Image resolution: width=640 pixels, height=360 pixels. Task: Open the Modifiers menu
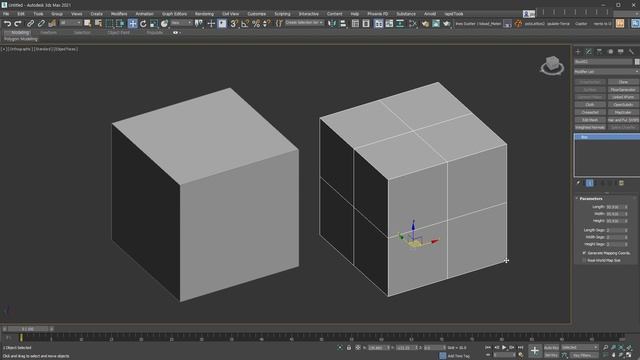coord(119,13)
